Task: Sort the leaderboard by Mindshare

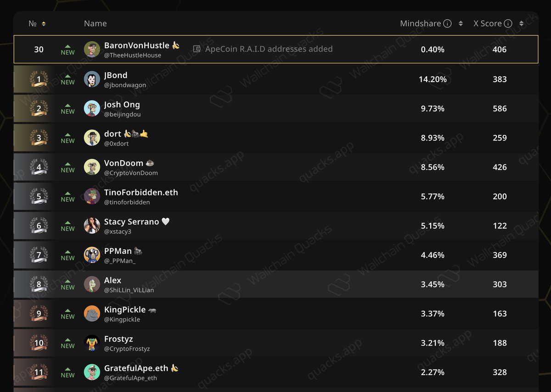Action: 461,24
